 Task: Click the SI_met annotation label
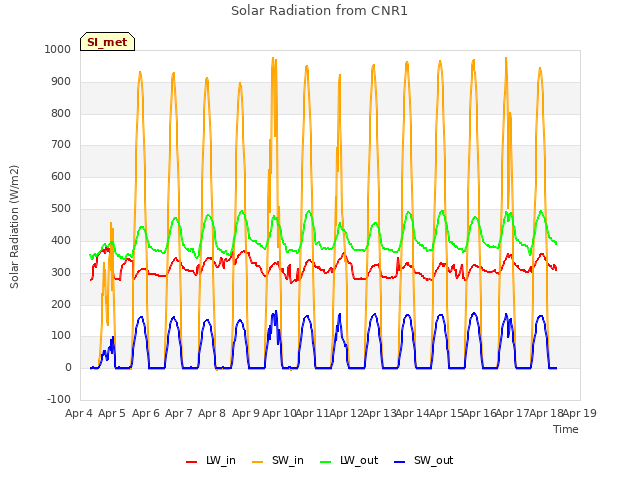107,42
